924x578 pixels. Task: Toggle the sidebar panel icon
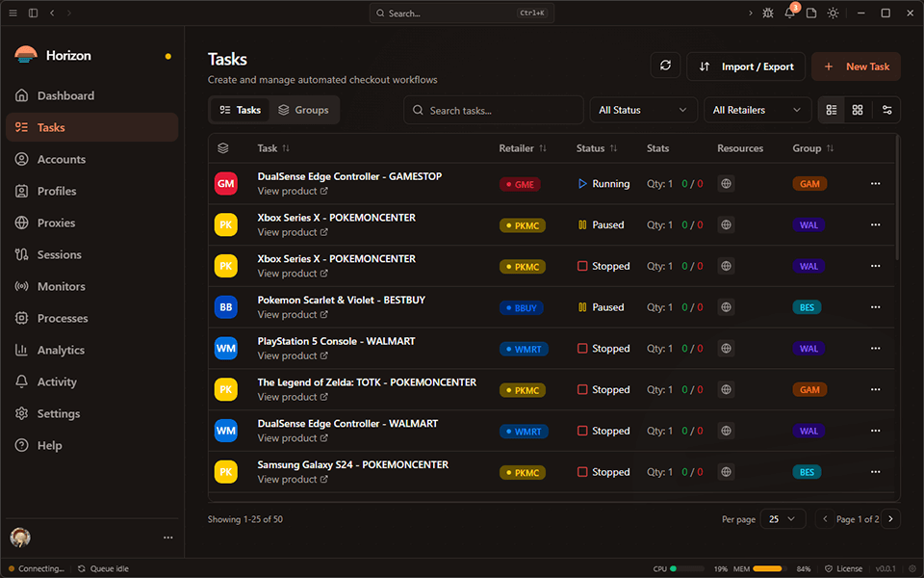33,13
